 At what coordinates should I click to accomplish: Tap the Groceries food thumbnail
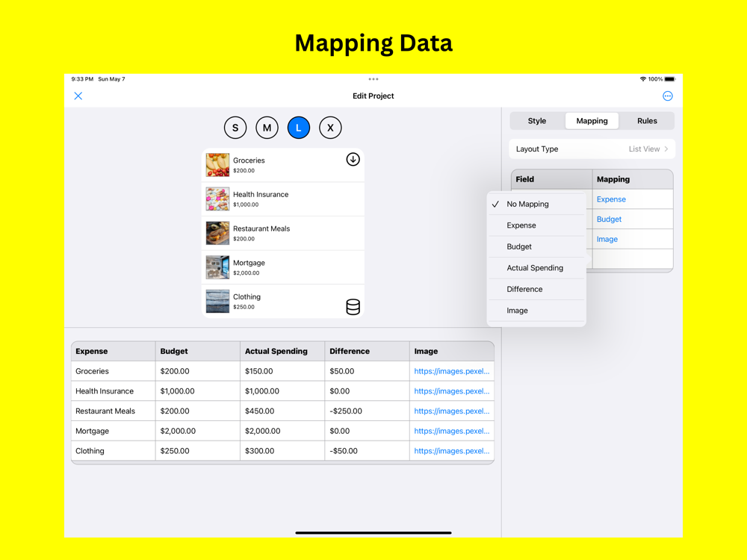(x=217, y=165)
